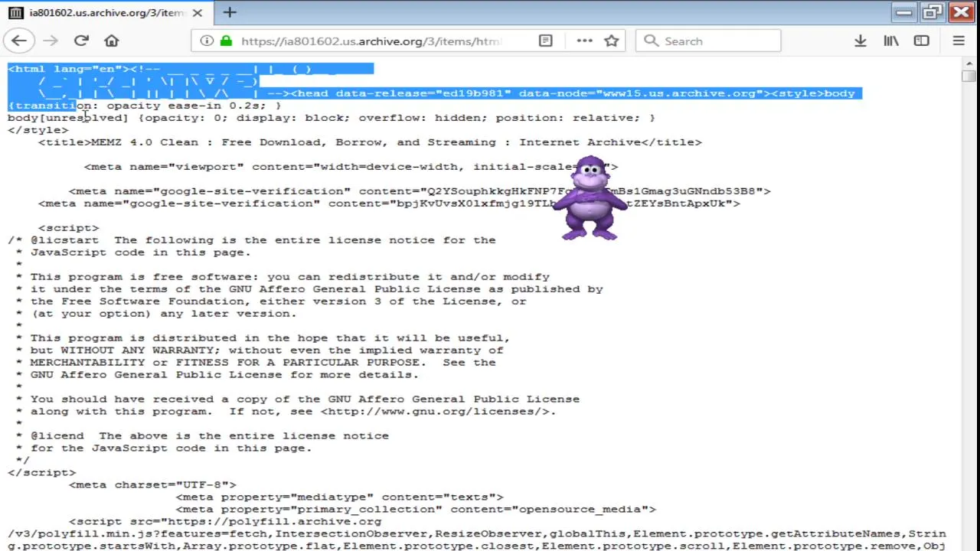The width and height of the screenshot is (980, 551).
Task: Minimize the Firefox window
Action: [x=904, y=12]
